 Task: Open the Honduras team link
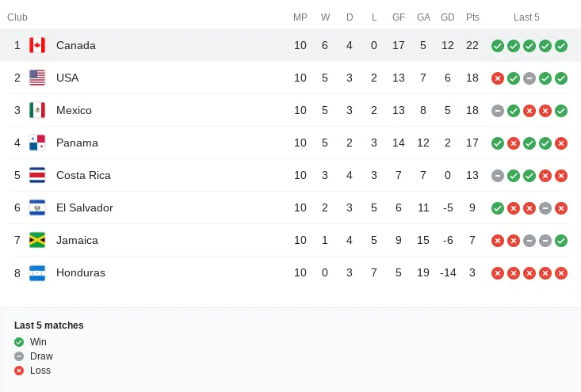(81, 272)
